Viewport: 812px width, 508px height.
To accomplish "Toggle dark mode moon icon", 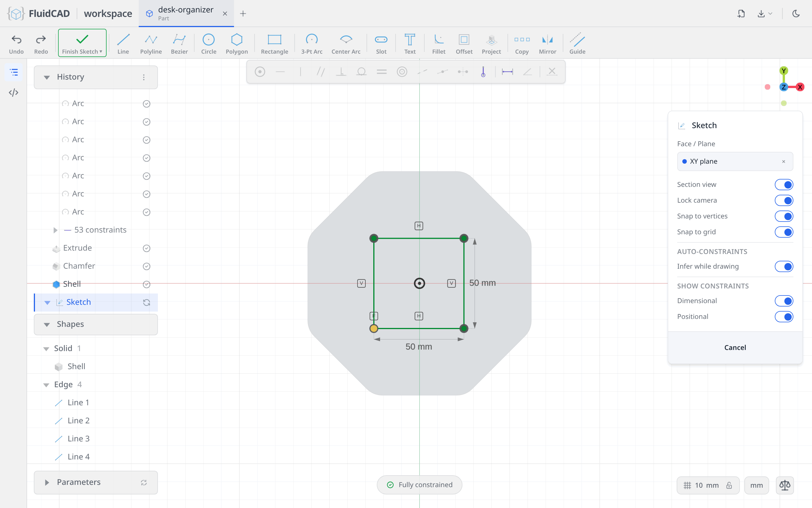I will tap(796, 14).
